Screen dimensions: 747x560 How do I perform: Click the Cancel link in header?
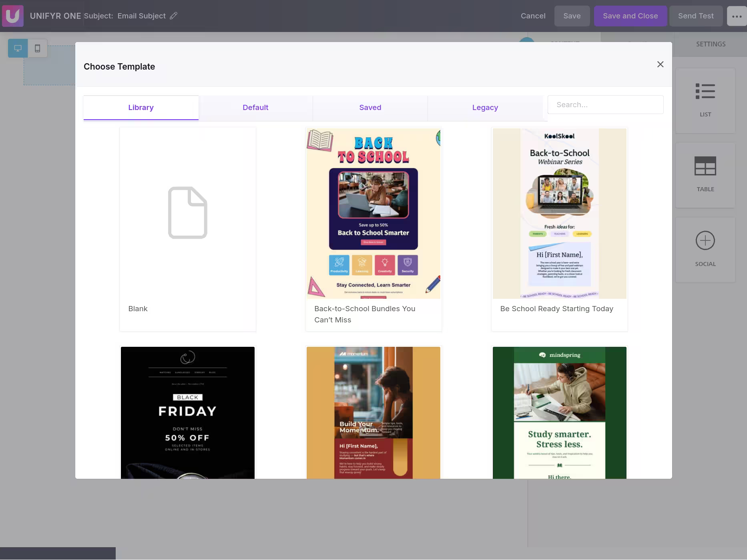(533, 16)
